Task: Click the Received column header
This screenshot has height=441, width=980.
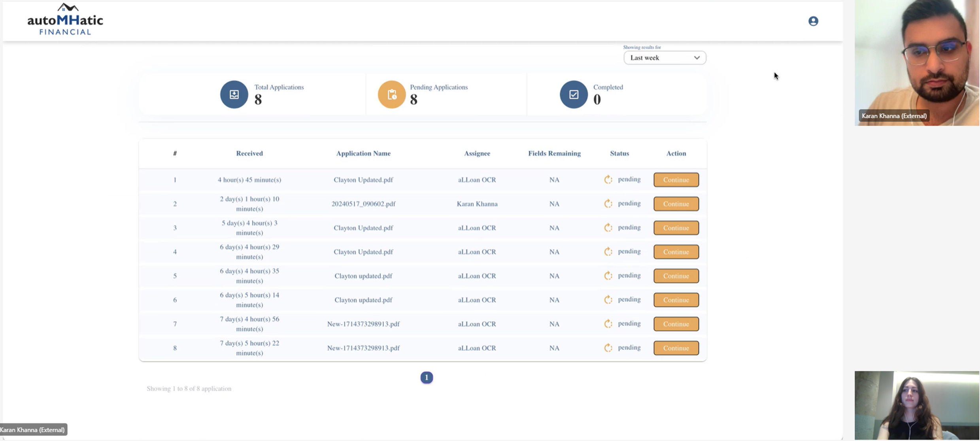Action: (x=249, y=153)
